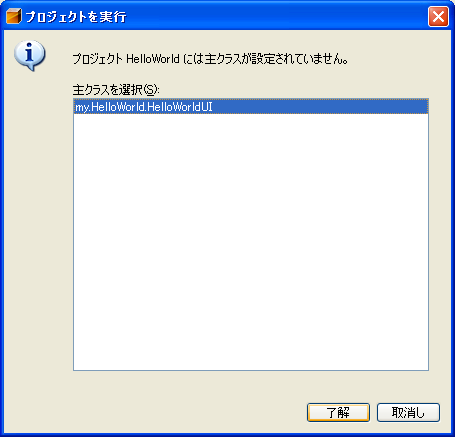Click the NetBeans cube icon in title bar
455x437 pixels.
pyautogui.click(x=14, y=16)
